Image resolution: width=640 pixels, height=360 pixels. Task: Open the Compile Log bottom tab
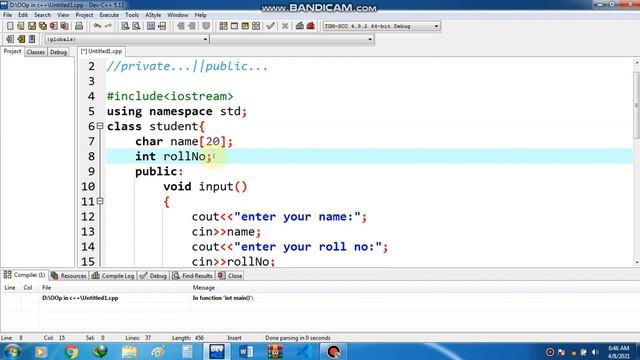[x=113, y=276]
